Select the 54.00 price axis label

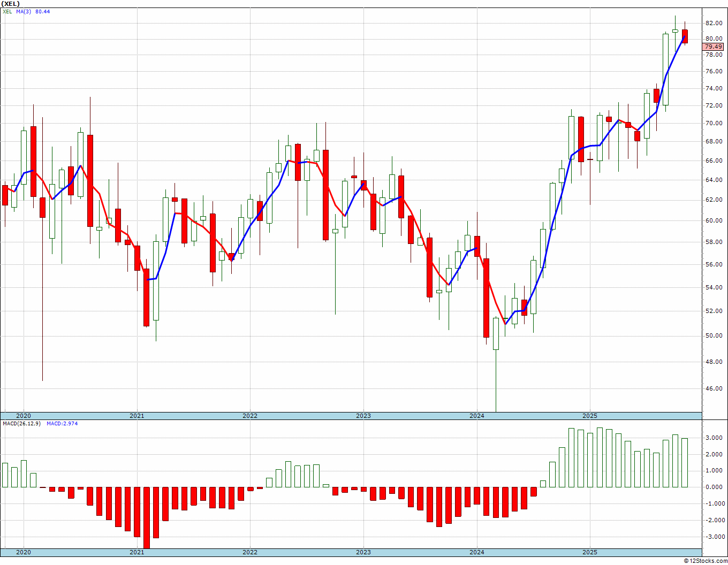point(714,287)
